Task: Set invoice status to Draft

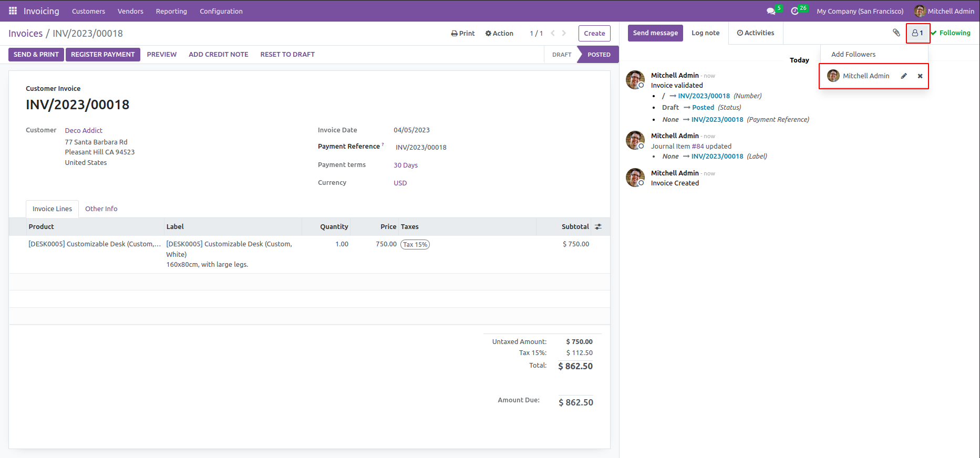Action: pos(561,55)
